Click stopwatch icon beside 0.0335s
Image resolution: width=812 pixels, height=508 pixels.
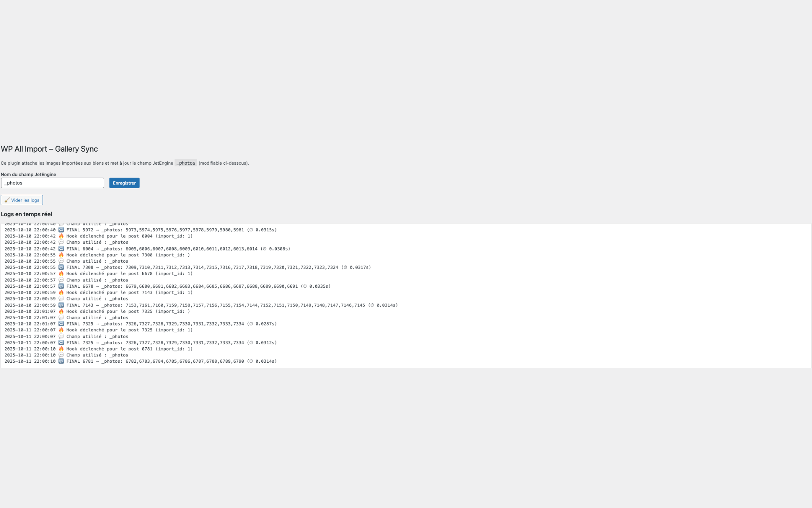pos(305,286)
